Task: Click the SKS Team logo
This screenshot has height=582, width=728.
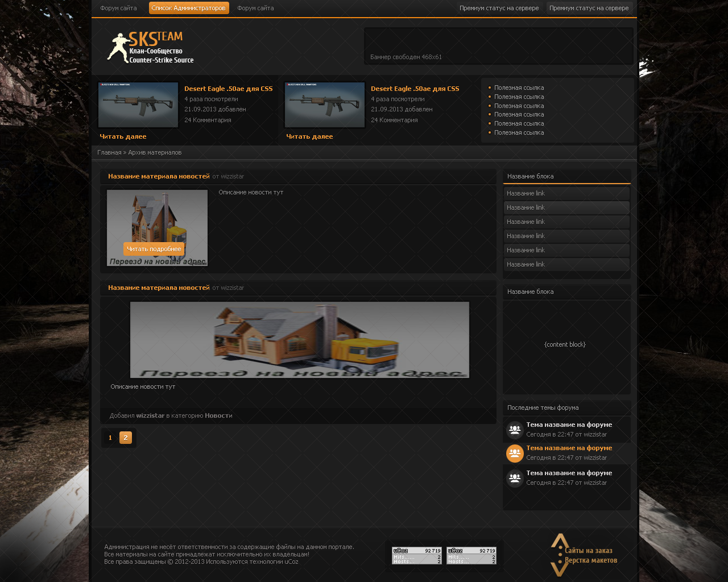Action: 151,47
